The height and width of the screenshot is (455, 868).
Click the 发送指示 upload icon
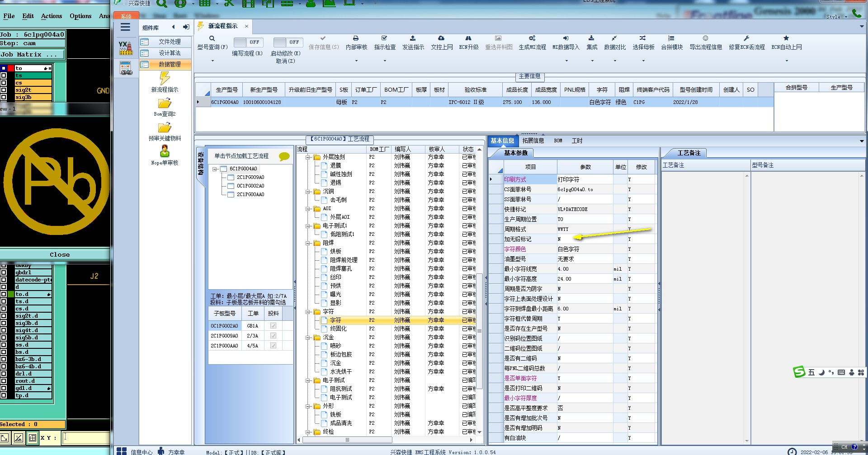point(413,38)
